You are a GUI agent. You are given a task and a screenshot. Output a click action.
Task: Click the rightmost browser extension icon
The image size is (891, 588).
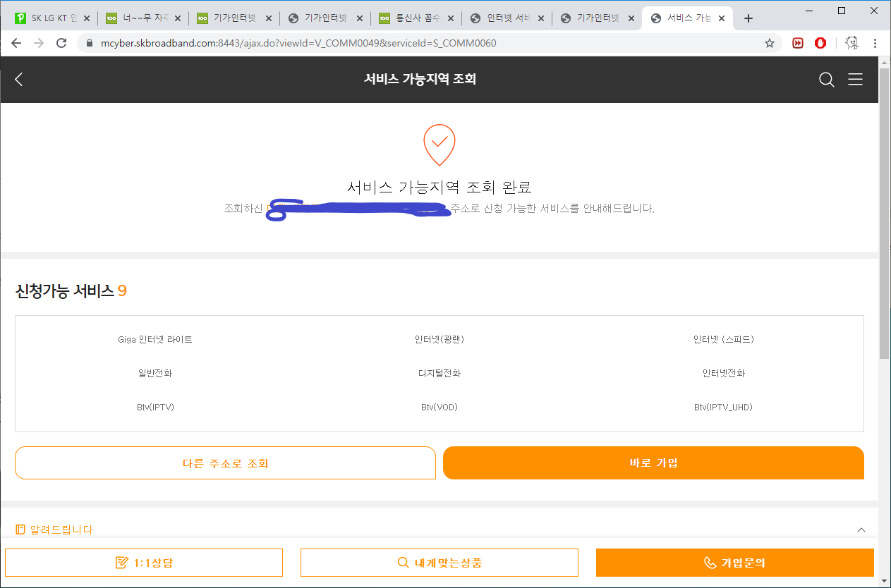pyautogui.click(x=851, y=43)
